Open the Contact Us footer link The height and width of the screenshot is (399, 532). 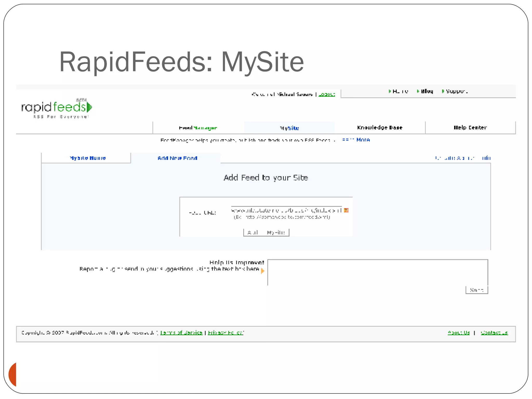[494, 333]
